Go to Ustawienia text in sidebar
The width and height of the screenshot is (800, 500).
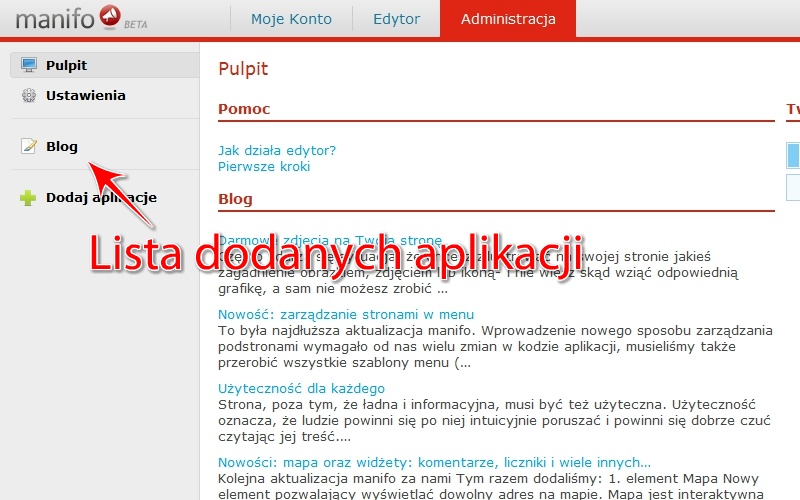click(85, 96)
